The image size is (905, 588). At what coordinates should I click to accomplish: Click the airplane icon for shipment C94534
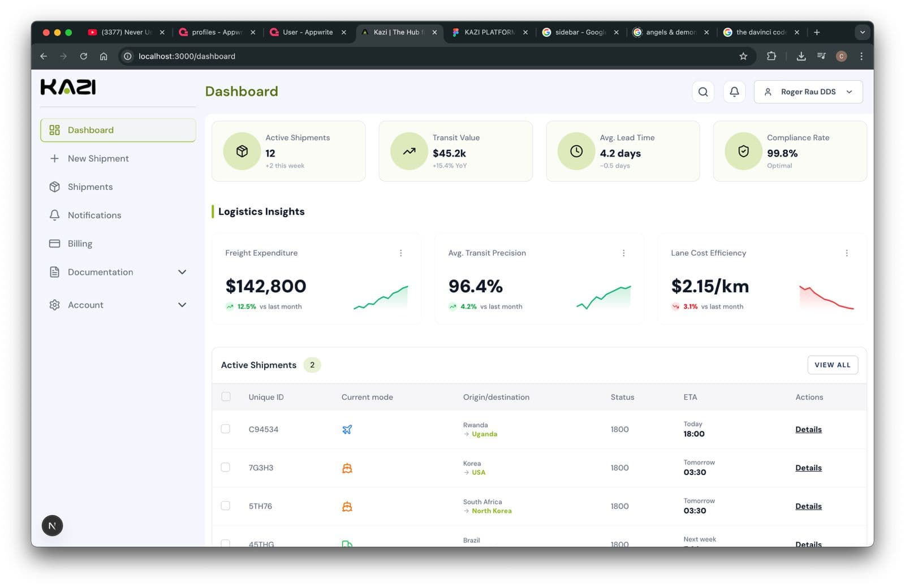347,429
